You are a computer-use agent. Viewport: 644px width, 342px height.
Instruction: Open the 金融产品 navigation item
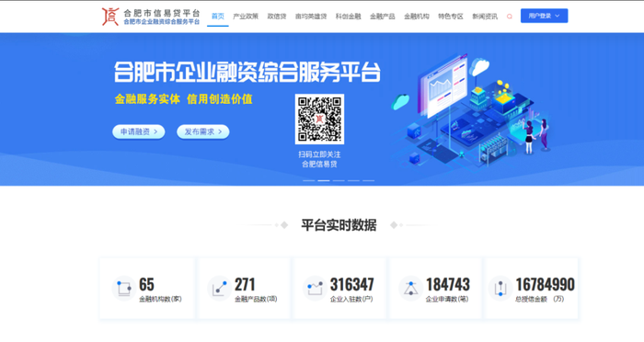[x=383, y=17]
